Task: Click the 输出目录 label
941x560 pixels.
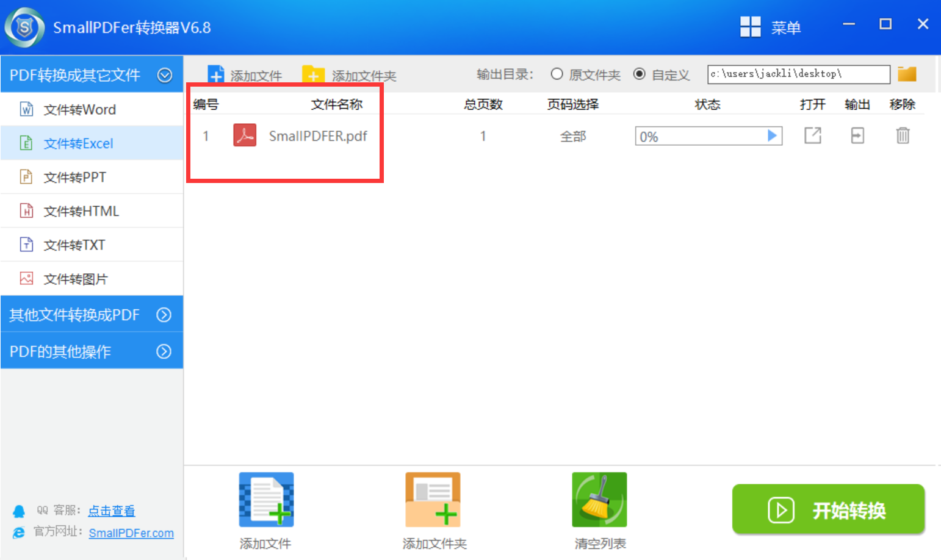Action: tap(505, 74)
